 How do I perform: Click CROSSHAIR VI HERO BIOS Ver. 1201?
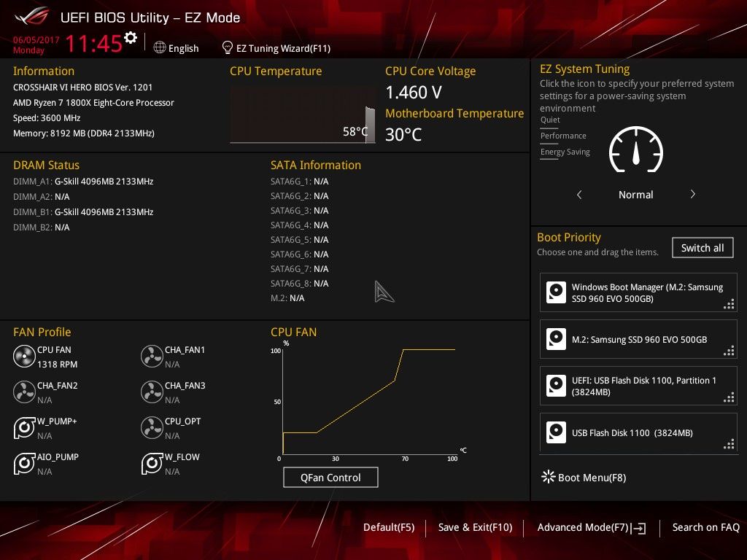[83, 87]
